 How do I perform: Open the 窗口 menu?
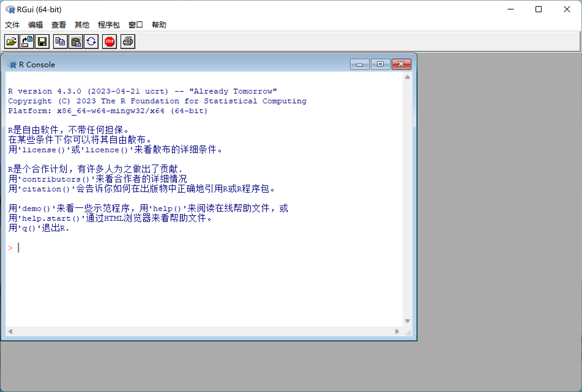click(136, 25)
